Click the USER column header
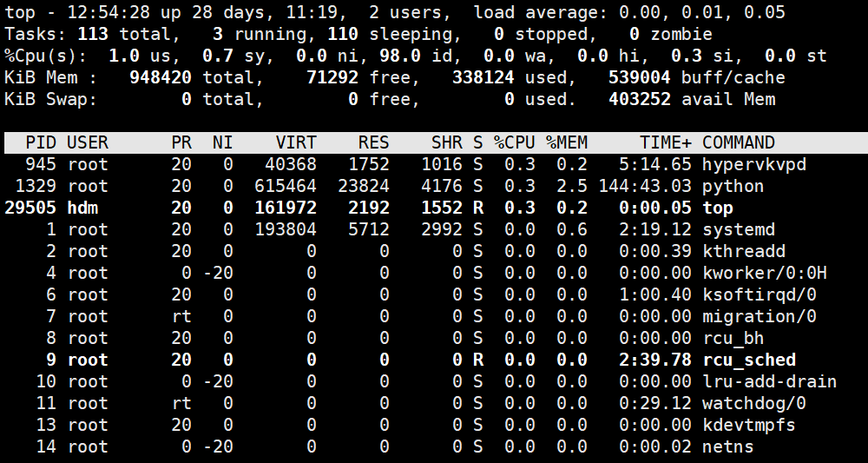 [x=88, y=142]
